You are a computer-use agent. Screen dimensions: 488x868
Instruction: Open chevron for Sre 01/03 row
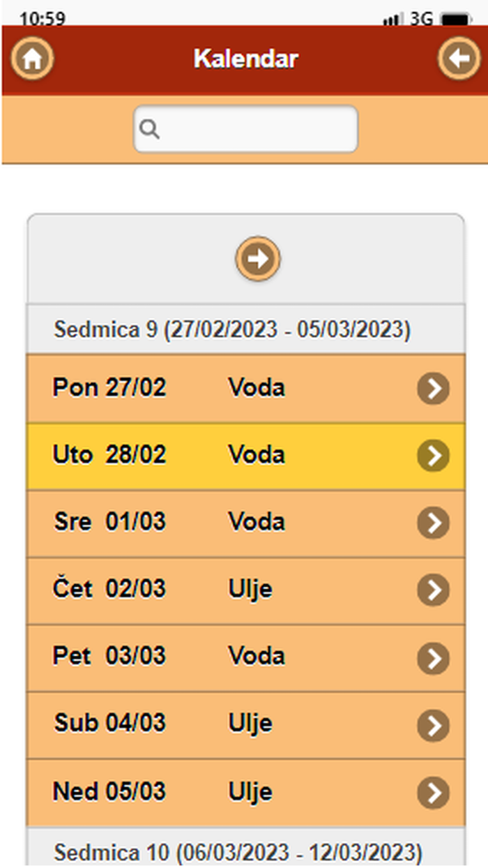(433, 523)
